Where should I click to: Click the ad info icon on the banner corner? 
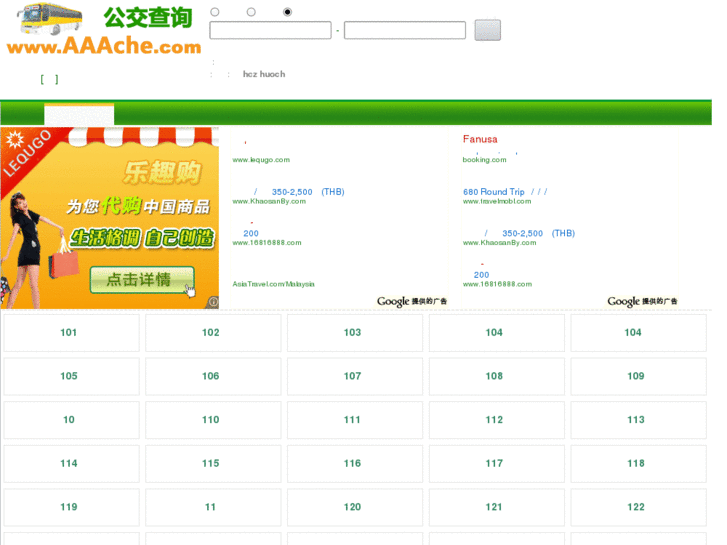pos(213,302)
